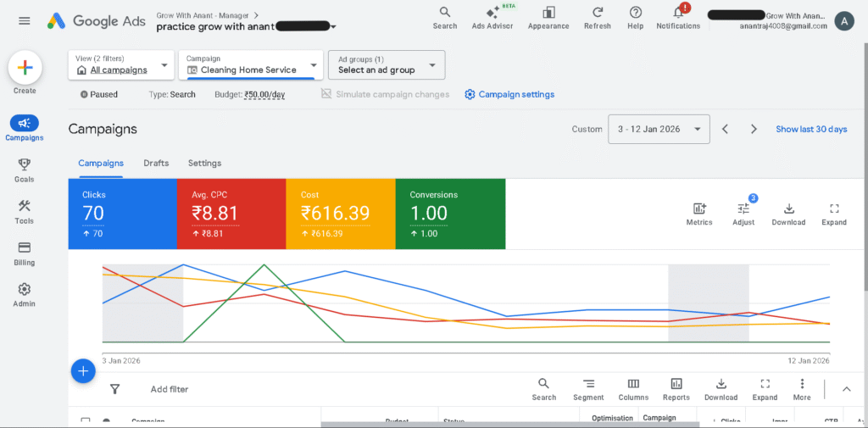Click the Paused status indicator

click(99, 95)
